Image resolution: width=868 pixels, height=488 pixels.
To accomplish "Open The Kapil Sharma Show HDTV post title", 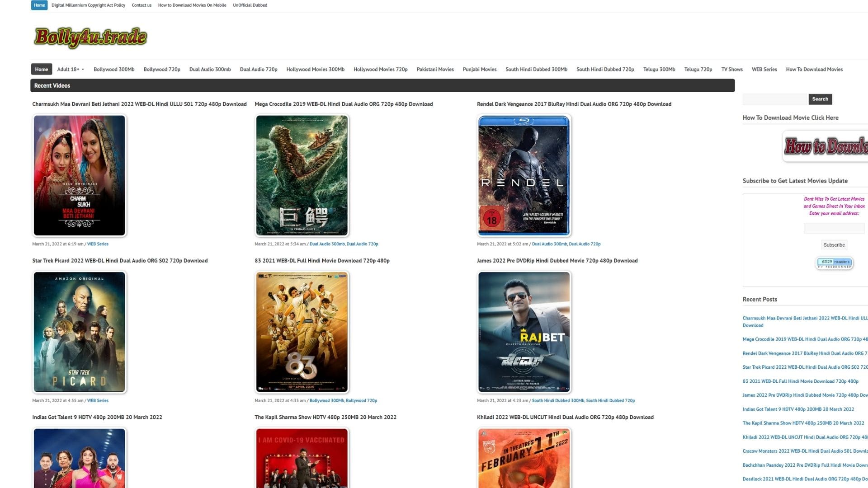I will click(325, 418).
